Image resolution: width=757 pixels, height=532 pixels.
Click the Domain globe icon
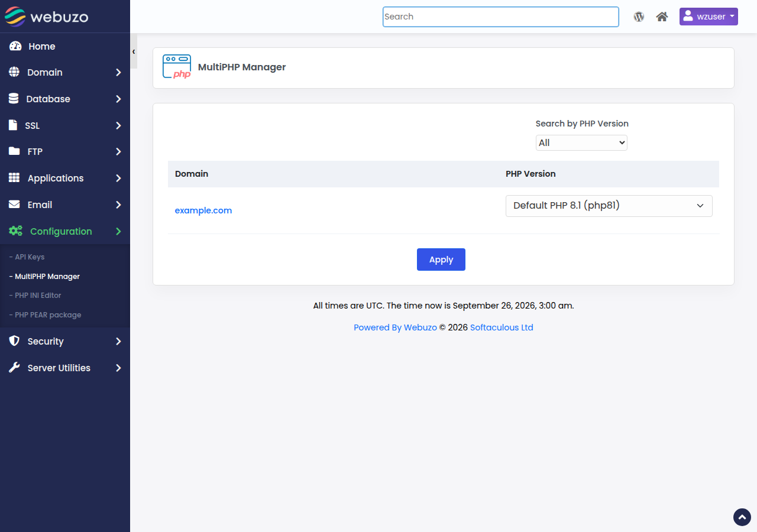(x=14, y=72)
